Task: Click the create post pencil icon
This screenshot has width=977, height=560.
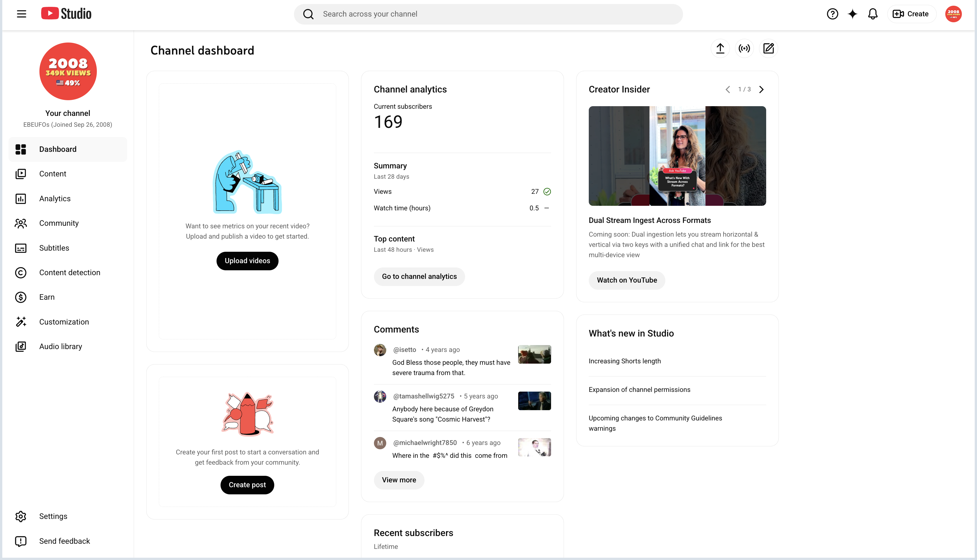Action: [x=768, y=49]
